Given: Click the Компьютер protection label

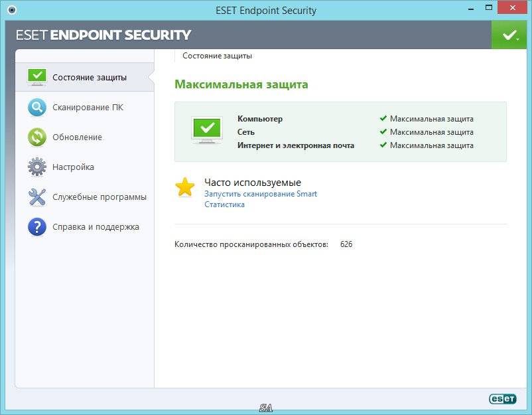Looking at the screenshot, I should pyautogui.click(x=260, y=119).
